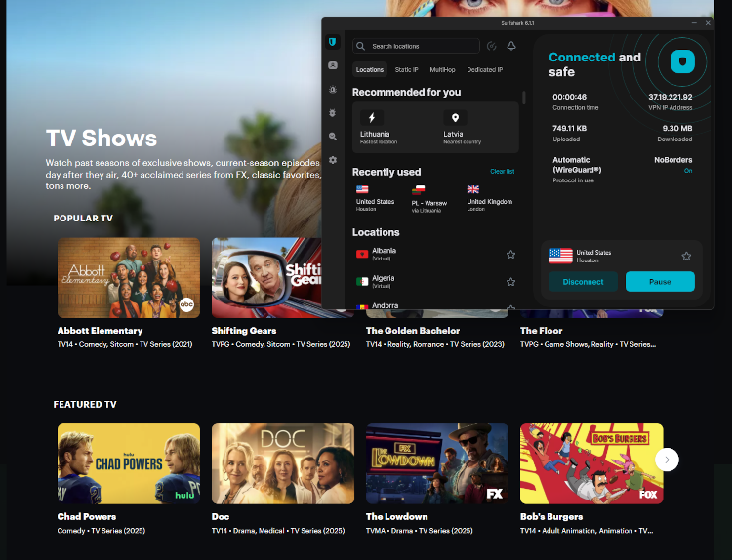
Task: Select the Locations tab
Action: pos(370,69)
